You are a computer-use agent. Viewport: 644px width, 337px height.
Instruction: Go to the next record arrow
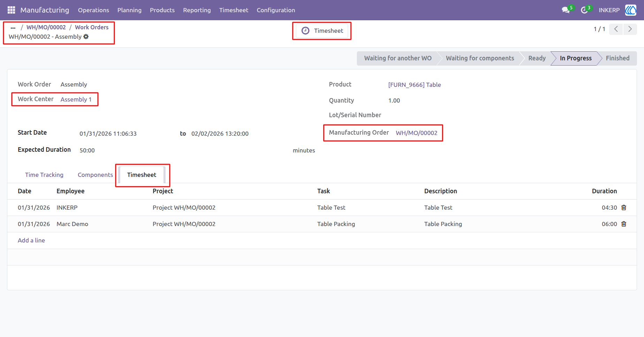(x=630, y=29)
